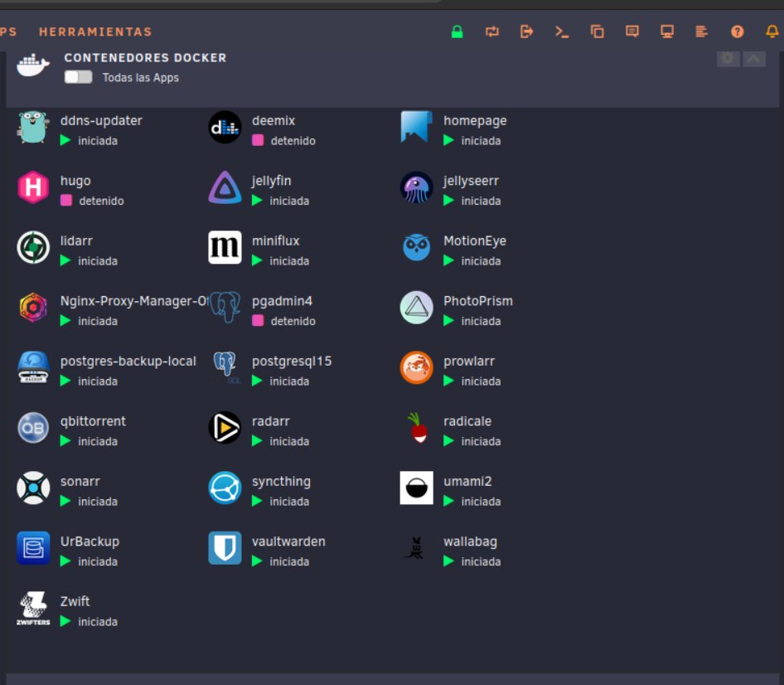
Task: Open the notifications bell icon
Action: [772, 32]
